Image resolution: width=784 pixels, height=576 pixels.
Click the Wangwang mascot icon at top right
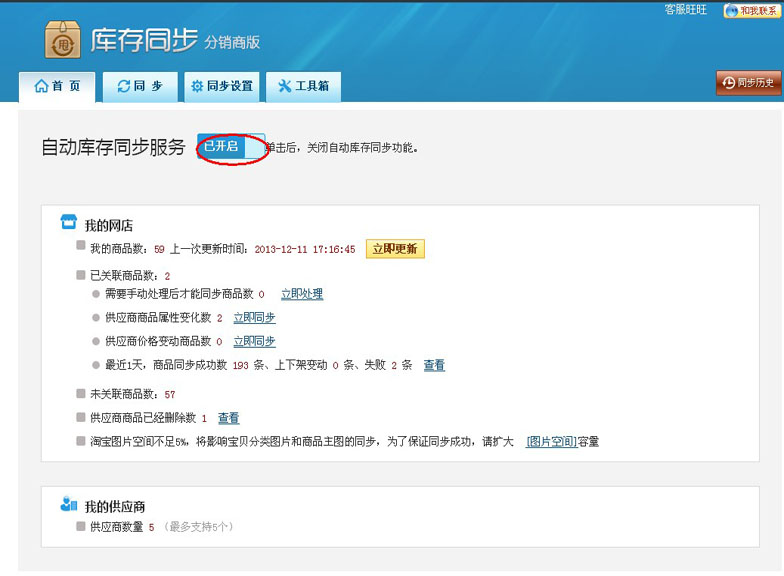point(732,10)
